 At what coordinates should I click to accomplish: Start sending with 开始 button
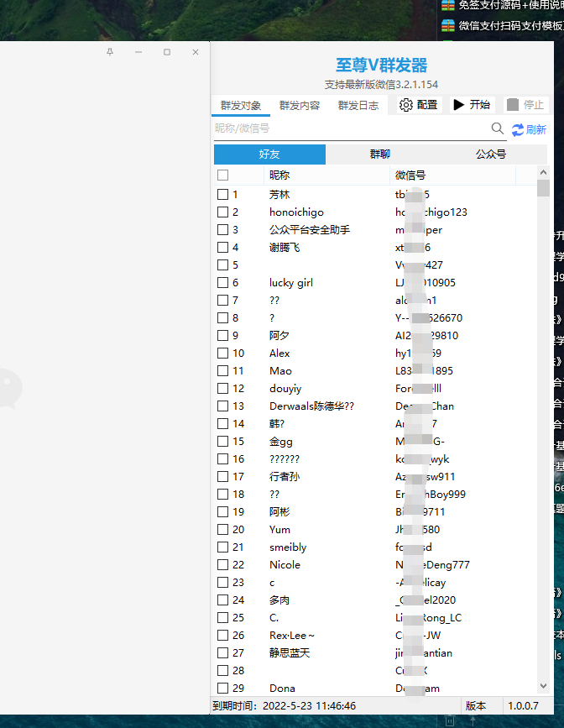(x=472, y=104)
